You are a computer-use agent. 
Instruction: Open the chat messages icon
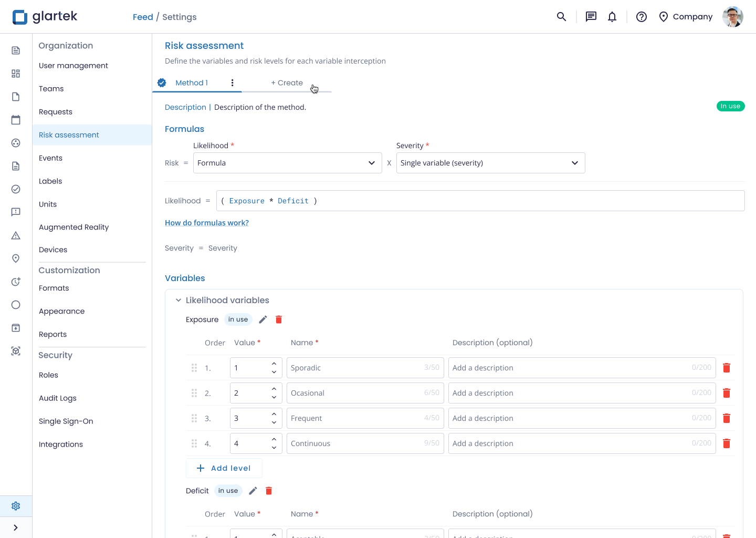(x=591, y=17)
